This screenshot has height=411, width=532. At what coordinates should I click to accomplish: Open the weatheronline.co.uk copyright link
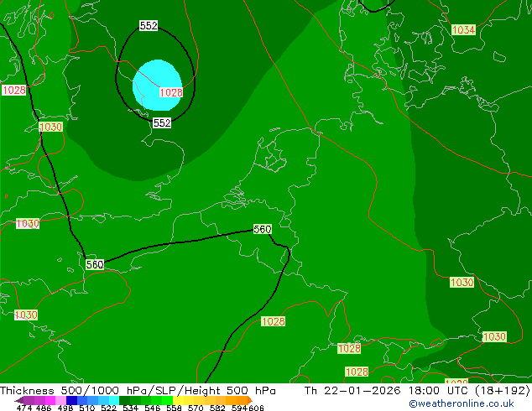click(461, 403)
